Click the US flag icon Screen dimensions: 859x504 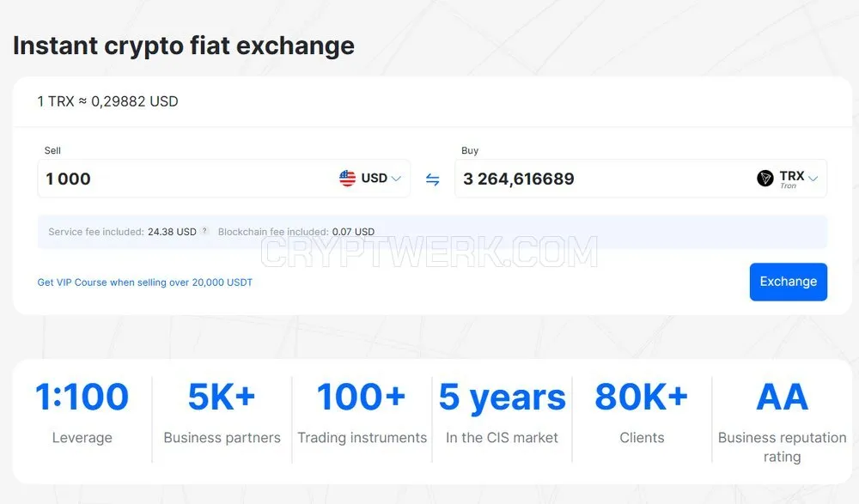click(347, 178)
